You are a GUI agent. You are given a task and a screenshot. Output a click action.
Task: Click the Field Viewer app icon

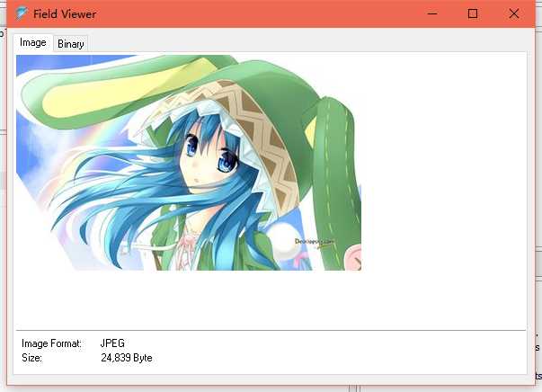[x=22, y=13]
